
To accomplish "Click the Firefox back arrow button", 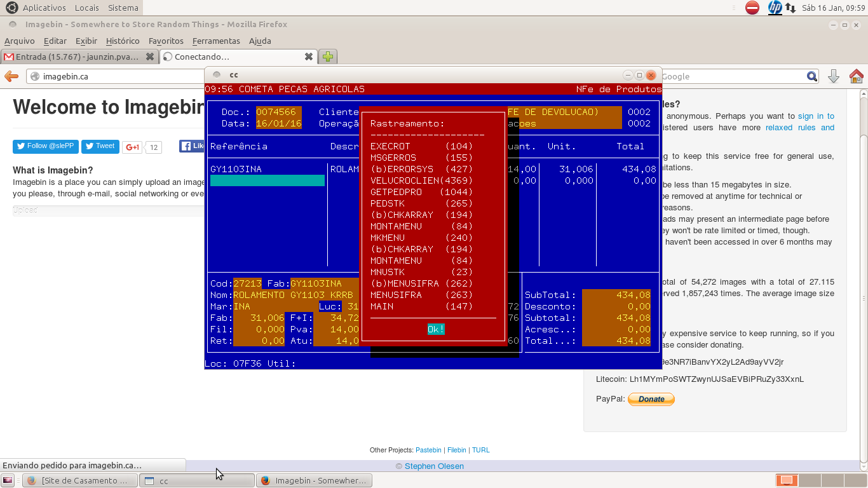I will coord(11,76).
